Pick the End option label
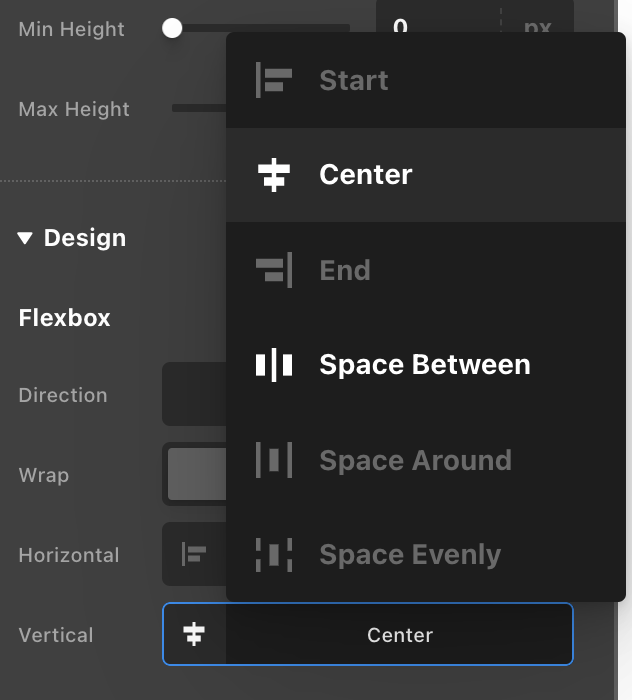632x700 pixels. point(345,270)
